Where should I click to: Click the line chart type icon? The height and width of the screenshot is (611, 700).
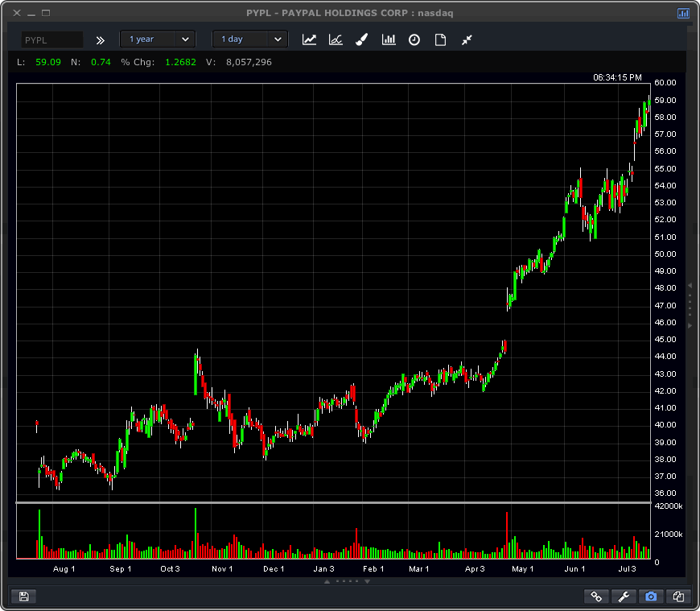click(309, 39)
